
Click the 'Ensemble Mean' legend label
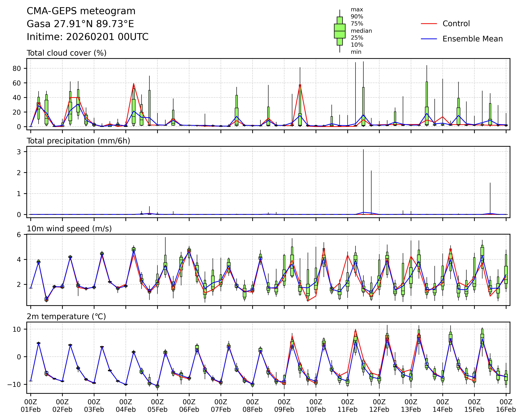click(x=473, y=39)
